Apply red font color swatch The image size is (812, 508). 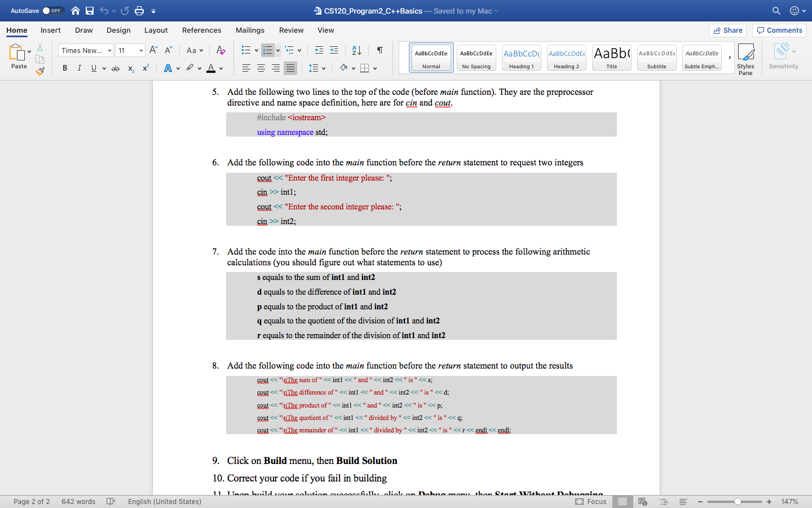[211, 68]
